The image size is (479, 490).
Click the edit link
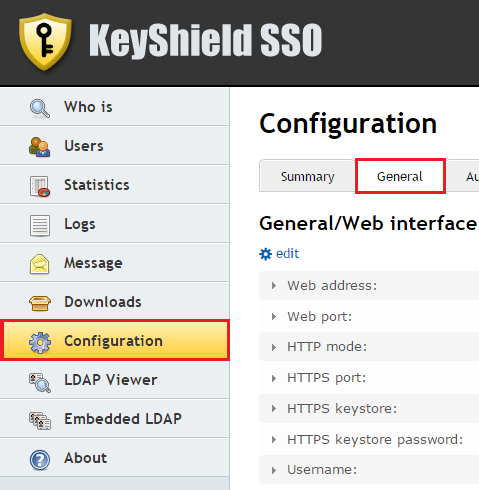point(287,254)
